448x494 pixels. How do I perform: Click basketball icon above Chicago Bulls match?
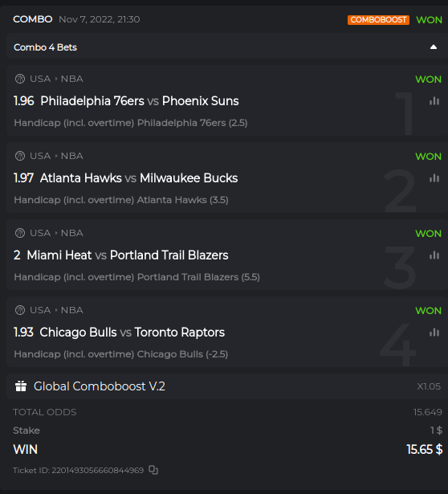click(x=20, y=310)
